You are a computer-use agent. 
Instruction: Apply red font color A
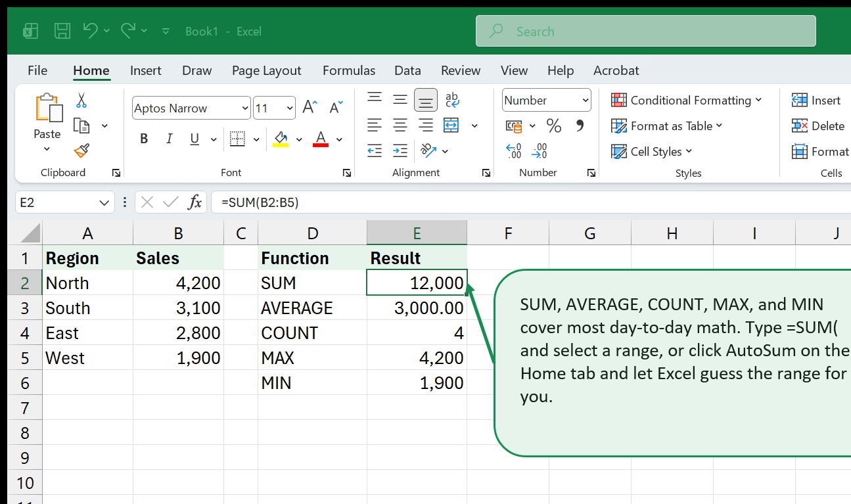click(321, 139)
